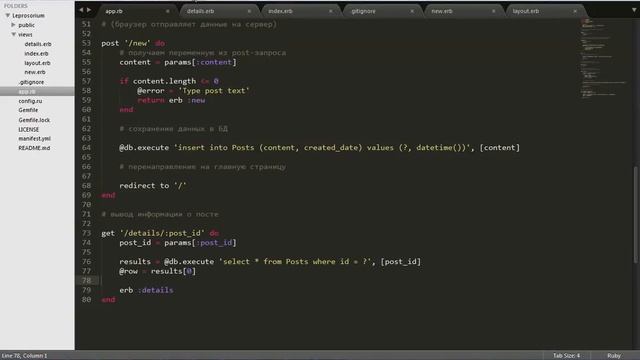Image resolution: width=640 pixels, height=360 pixels.
Task: Click the editor vertical scrollbar
Action: tap(636, 214)
